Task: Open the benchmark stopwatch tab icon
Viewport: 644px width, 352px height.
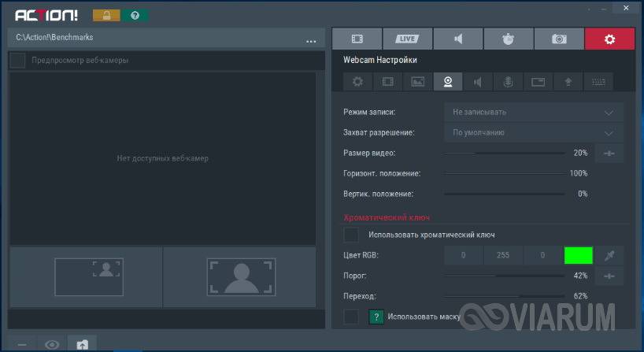Action: tap(508, 39)
